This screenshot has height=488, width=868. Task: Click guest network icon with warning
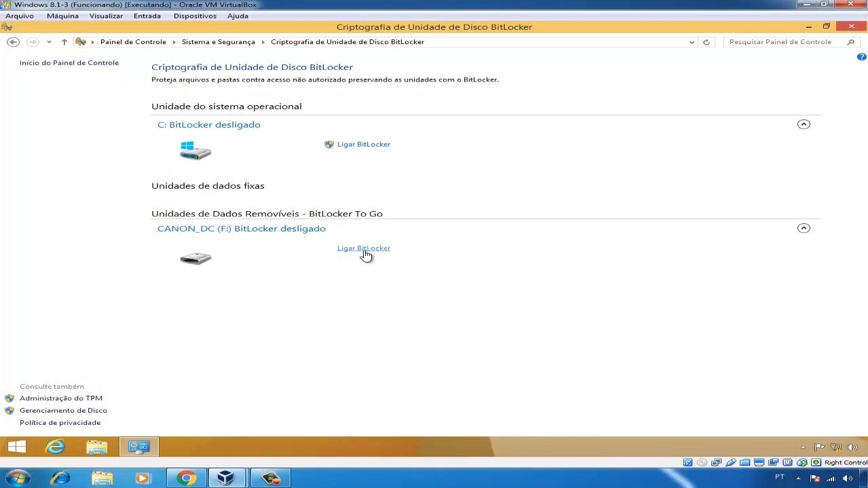pyautogui.click(x=836, y=447)
